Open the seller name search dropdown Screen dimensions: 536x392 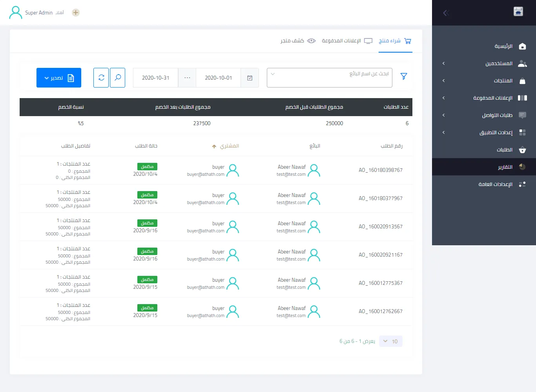coord(330,78)
